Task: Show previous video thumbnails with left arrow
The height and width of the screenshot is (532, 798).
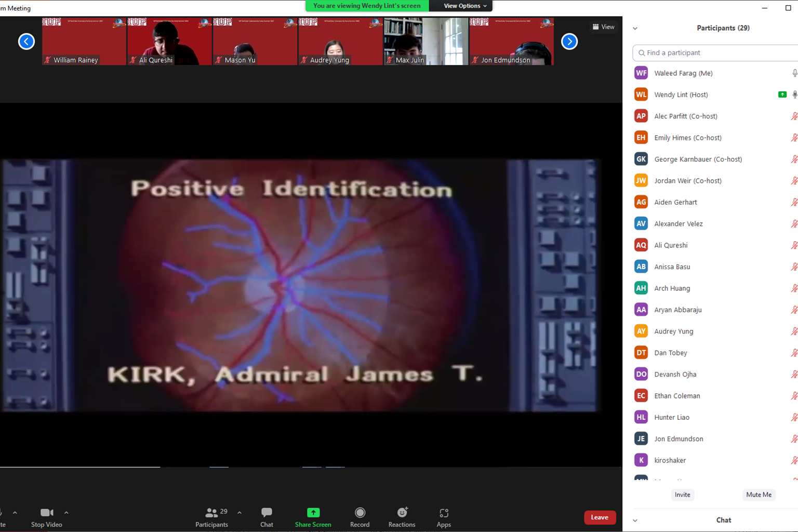Action: pos(26,42)
